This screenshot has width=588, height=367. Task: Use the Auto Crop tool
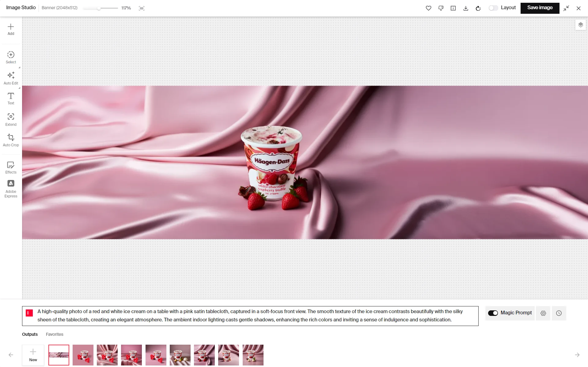tap(11, 140)
